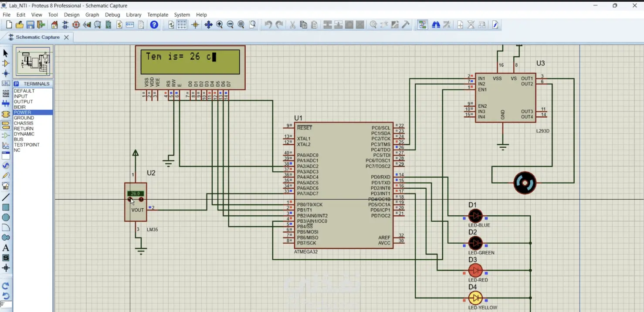Open the Template menu
Viewport: 644px width, 312px height.
157,15
